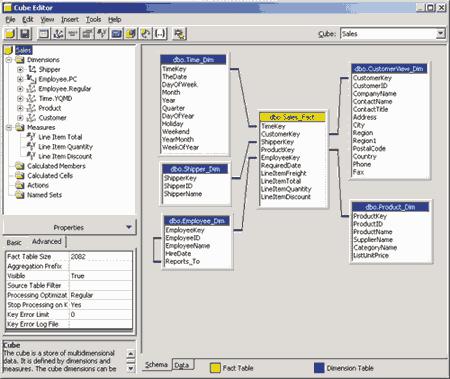
Task: Click the yellow New Cube toolbar icon
Action: point(10,34)
